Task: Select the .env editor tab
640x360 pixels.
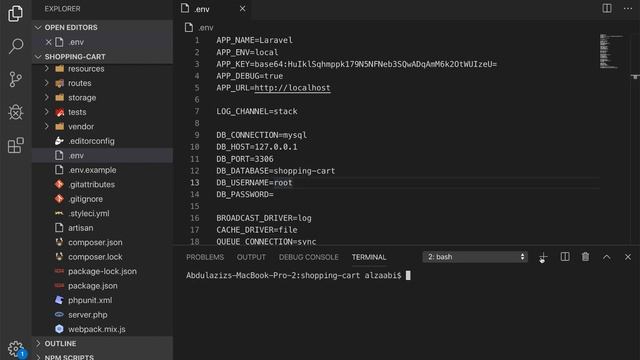Action: [x=212, y=9]
